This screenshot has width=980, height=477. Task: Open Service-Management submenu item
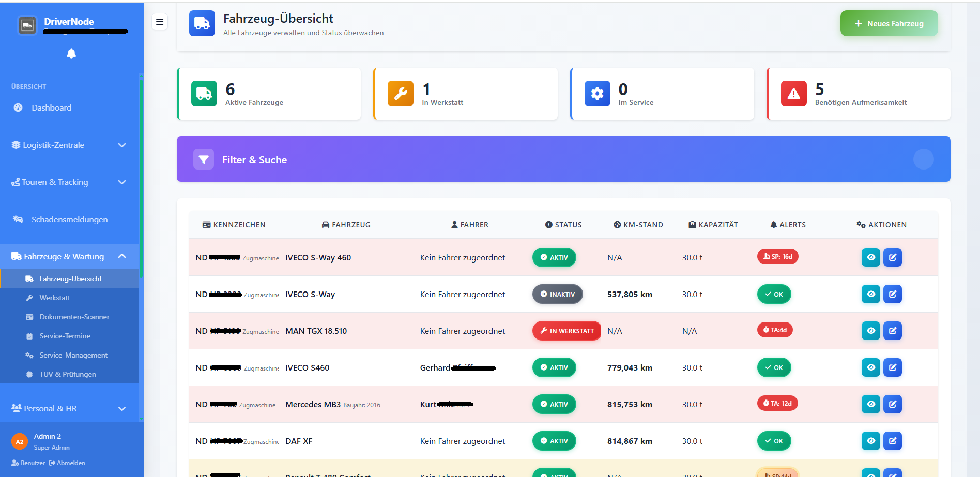(69, 355)
